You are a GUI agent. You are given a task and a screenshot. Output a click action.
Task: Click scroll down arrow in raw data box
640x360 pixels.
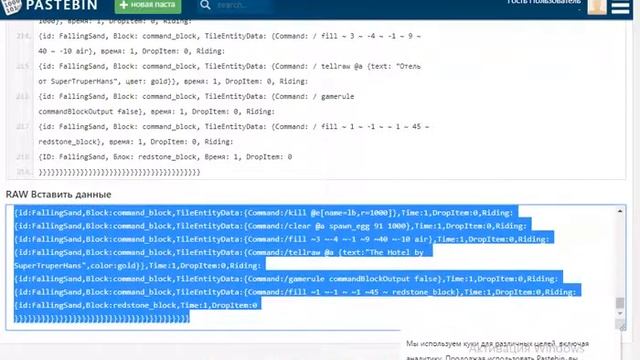pyautogui.click(x=620, y=313)
